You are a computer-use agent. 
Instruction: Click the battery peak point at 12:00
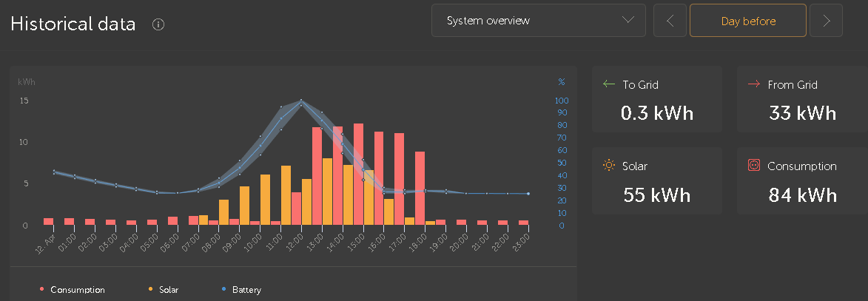click(x=301, y=101)
